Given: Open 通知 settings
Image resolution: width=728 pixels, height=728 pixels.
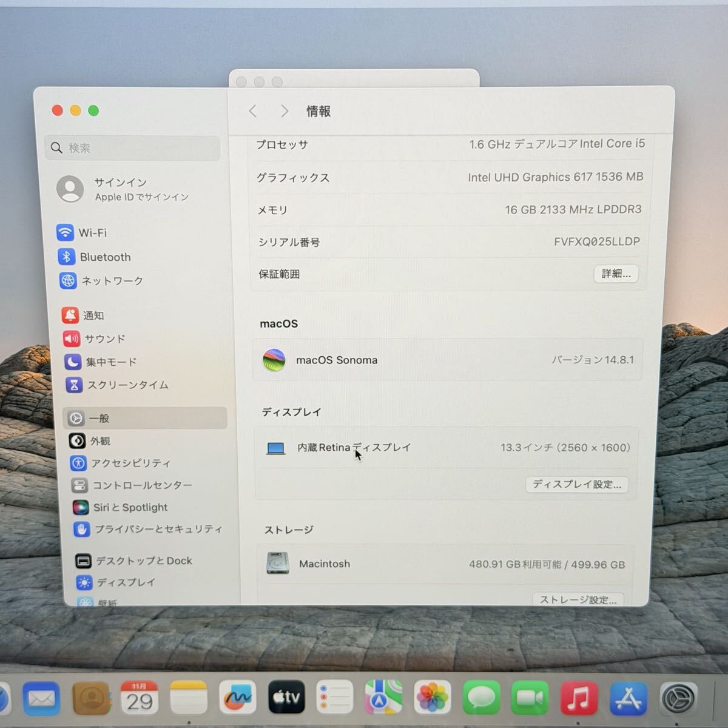Looking at the screenshot, I should pyautogui.click(x=83, y=315).
